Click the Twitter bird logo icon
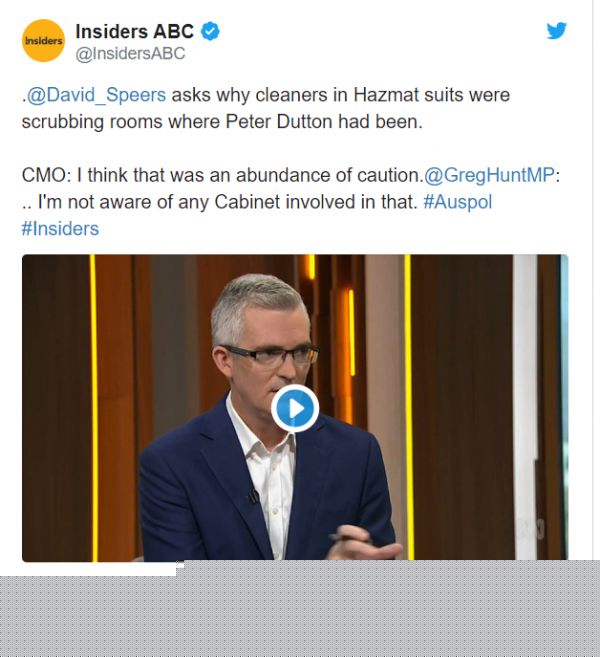The width and height of the screenshot is (600, 657). coord(556,31)
